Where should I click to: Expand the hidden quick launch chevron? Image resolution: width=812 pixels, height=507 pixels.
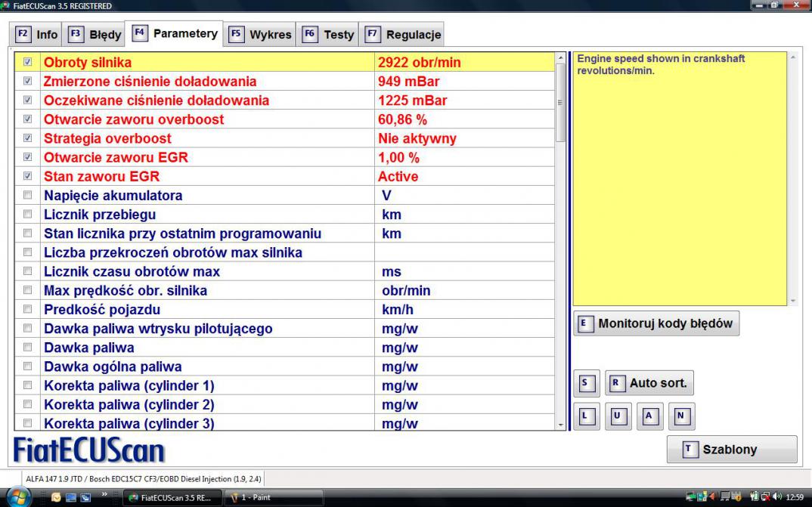pyautogui.click(x=104, y=494)
